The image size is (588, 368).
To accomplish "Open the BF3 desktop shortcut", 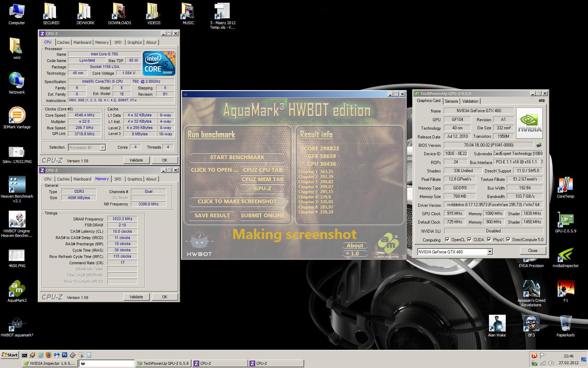I will pyautogui.click(x=531, y=326).
